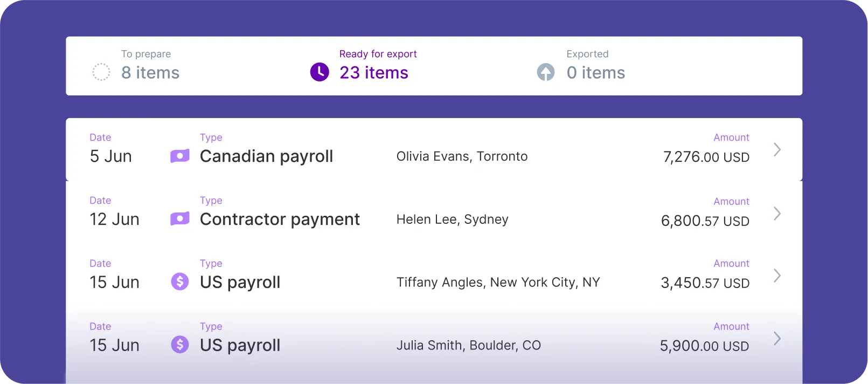Click the upload arrow Exported icon
Screen dimensions: 868x384
coord(546,72)
